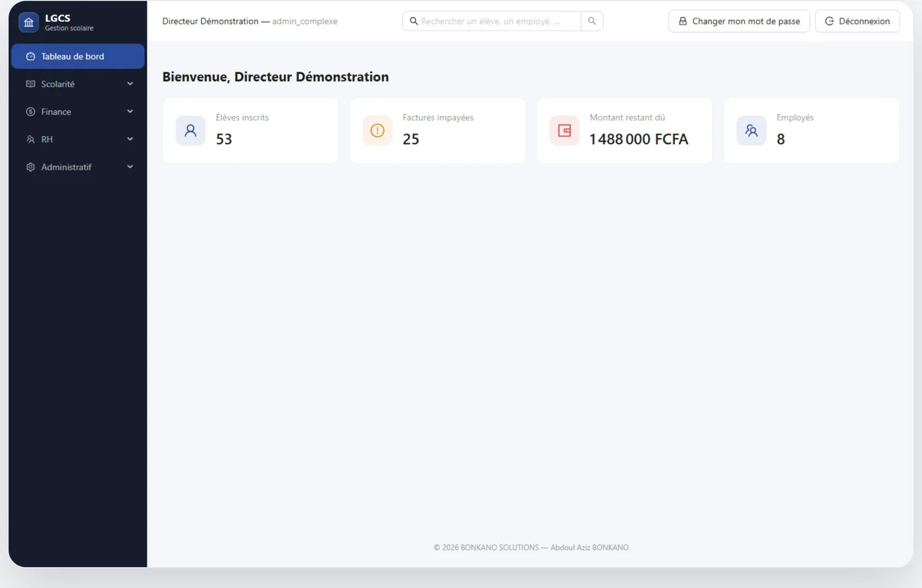Screen dimensions: 922x588
Task: Click the Bienvenue, Directeur Démonstration heading
Action: pyautogui.click(x=275, y=77)
